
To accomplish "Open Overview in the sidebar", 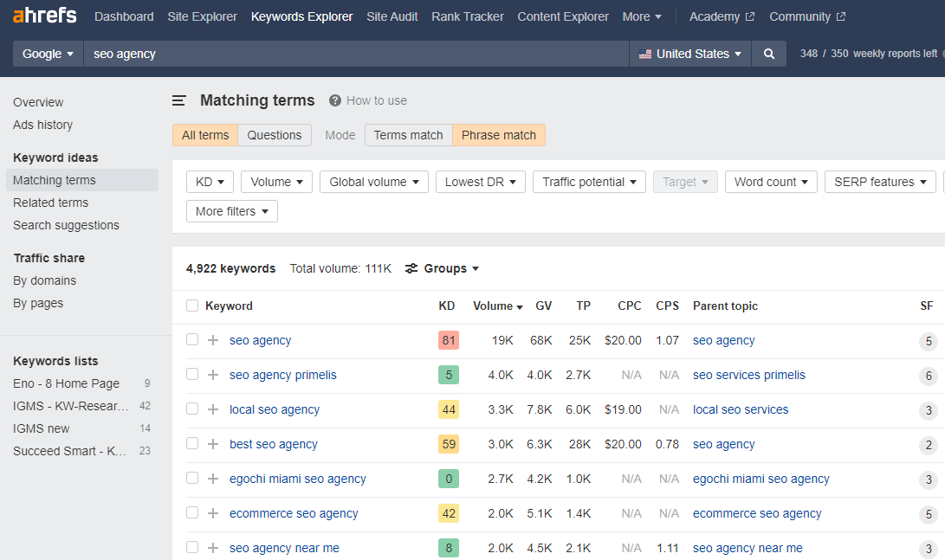I will [x=38, y=102].
